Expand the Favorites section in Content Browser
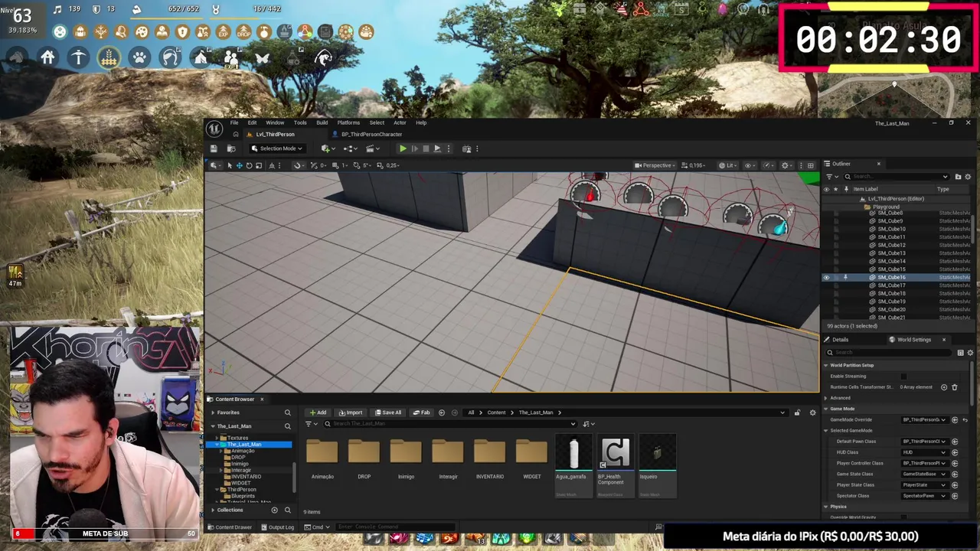980x551 pixels. (213, 412)
